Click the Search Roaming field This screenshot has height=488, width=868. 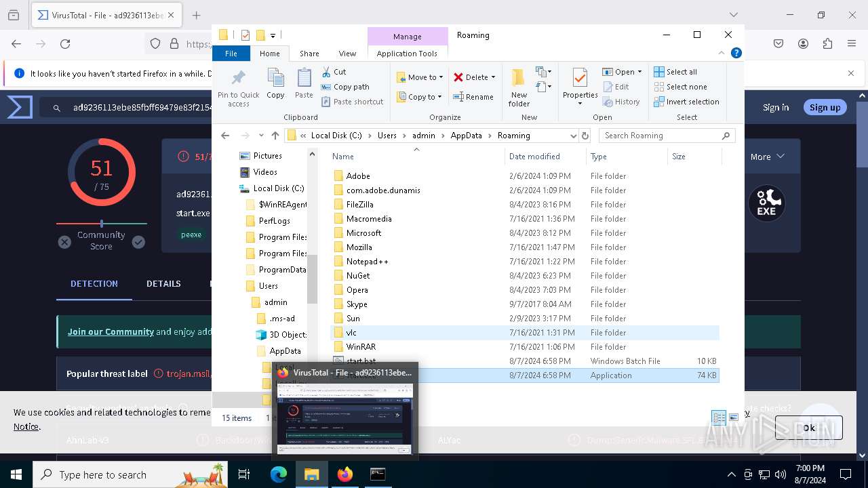click(x=667, y=136)
